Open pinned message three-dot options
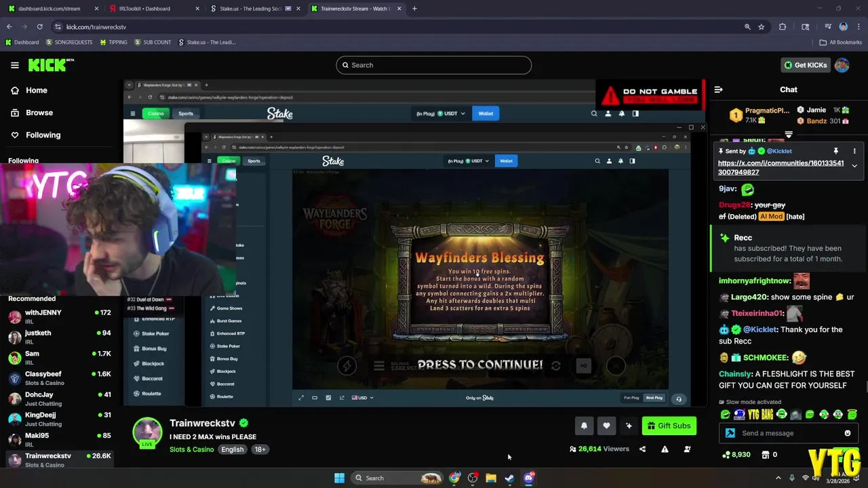868x488 pixels. point(854,151)
